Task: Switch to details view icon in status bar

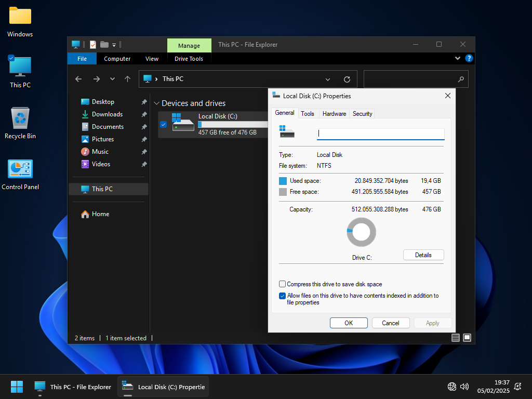Action: click(455, 338)
